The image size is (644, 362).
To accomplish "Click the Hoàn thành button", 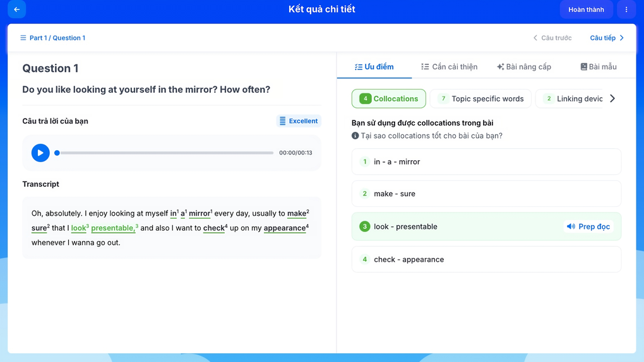I will pyautogui.click(x=586, y=9).
